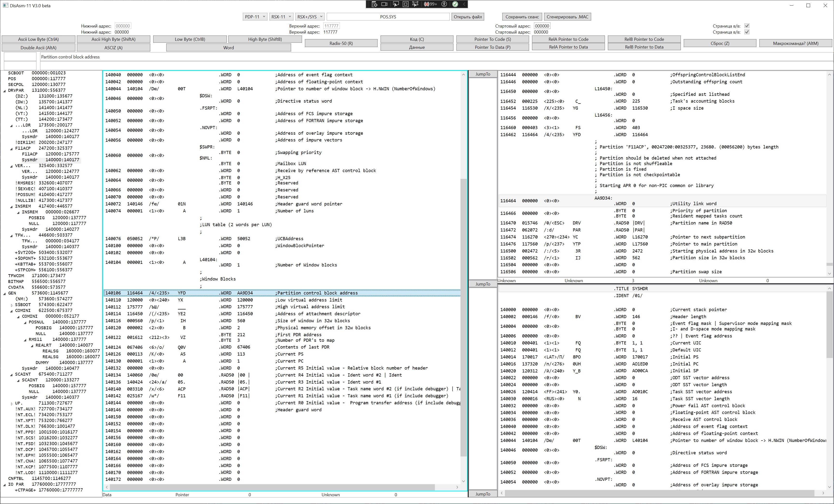Viewport: 834px width, 504px height.
Task: Click the accessibility scan icon
Action: pyautogui.click(x=444, y=4)
